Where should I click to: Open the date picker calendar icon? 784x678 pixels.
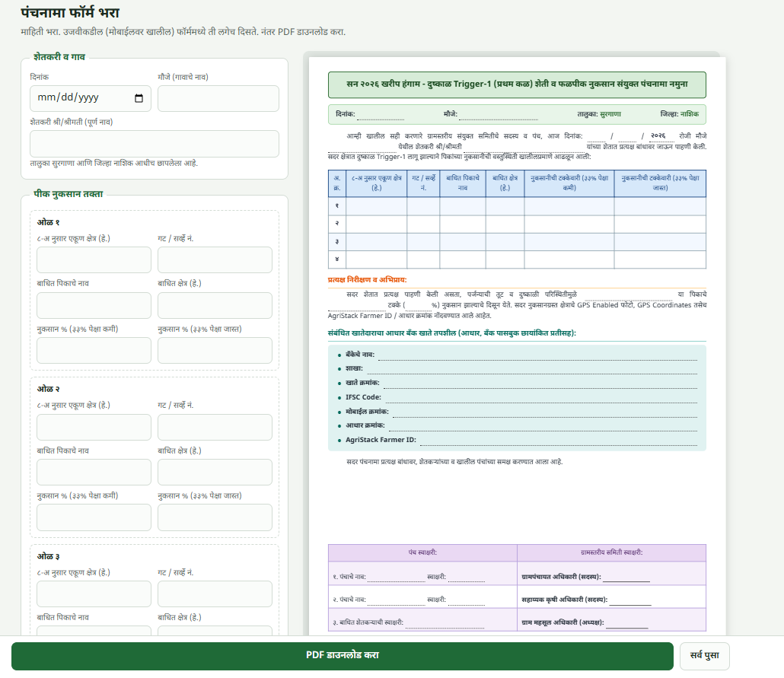tap(139, 98)
